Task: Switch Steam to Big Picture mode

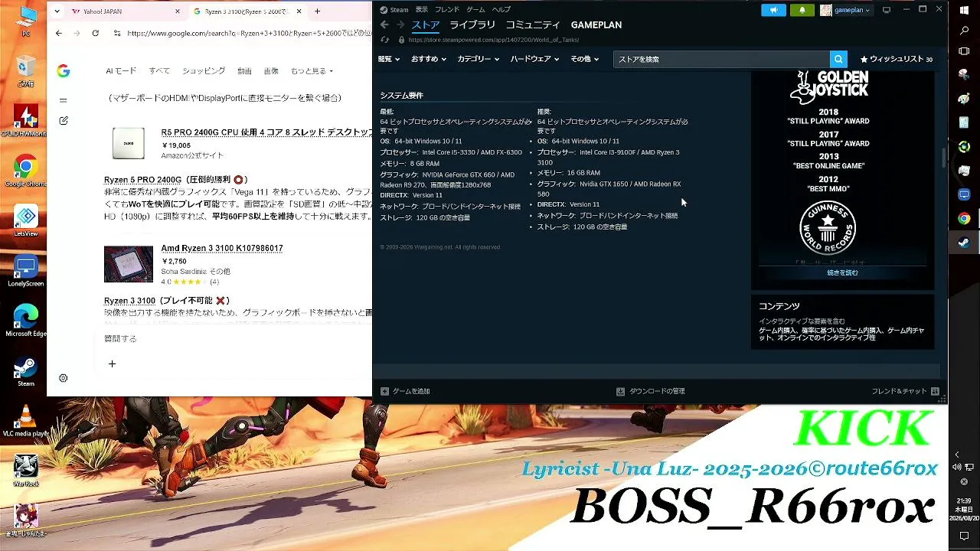Action: coord(887,10)
